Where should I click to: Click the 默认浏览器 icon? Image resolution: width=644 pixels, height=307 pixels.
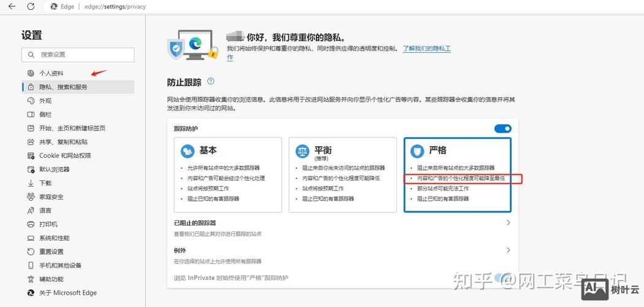point(31,169)
